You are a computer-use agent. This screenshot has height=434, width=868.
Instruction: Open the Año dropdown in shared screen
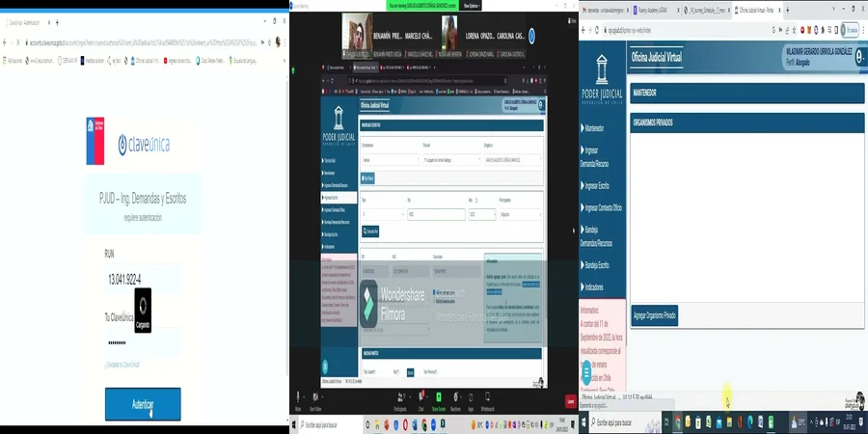click(x=482, y=214)
